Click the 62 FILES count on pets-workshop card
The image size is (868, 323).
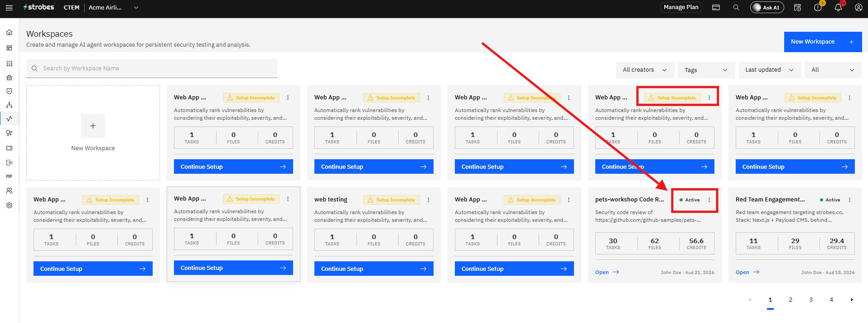[655, 244]
